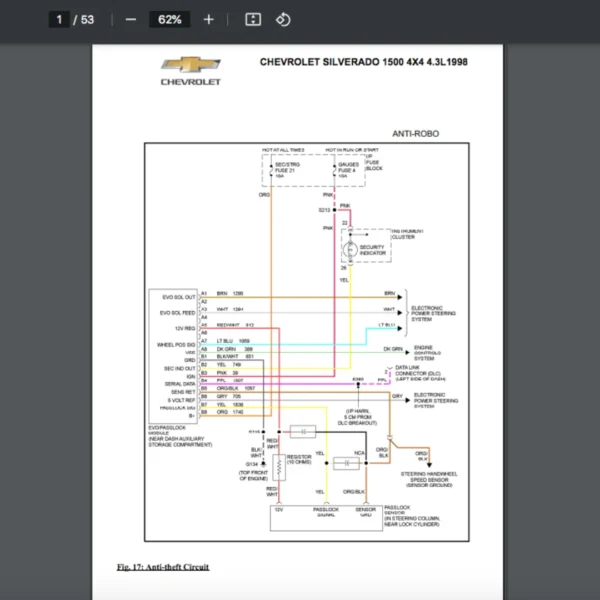600x600 pixels.
Task: Edit the current page number field
Action: pyautogui.click(x=60, y=19)
